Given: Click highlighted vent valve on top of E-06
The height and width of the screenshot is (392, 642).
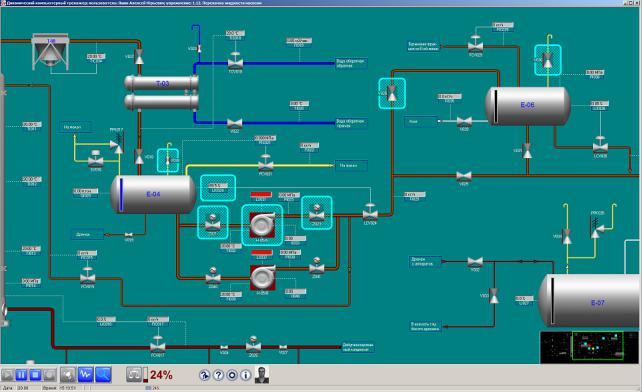Looking at the screenshot, I should tap(547, 60).
